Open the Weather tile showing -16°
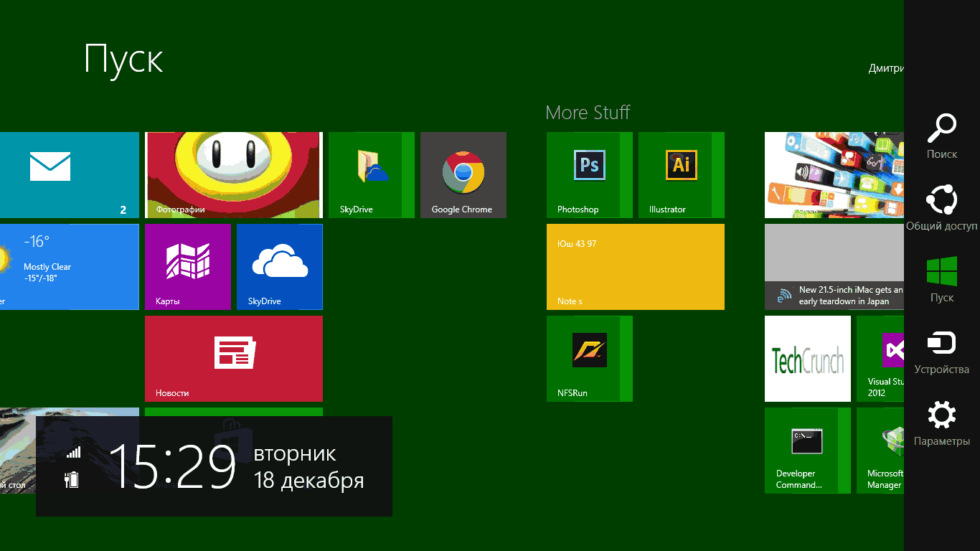This screenshot has height=551, width=980. coord(70,267)
